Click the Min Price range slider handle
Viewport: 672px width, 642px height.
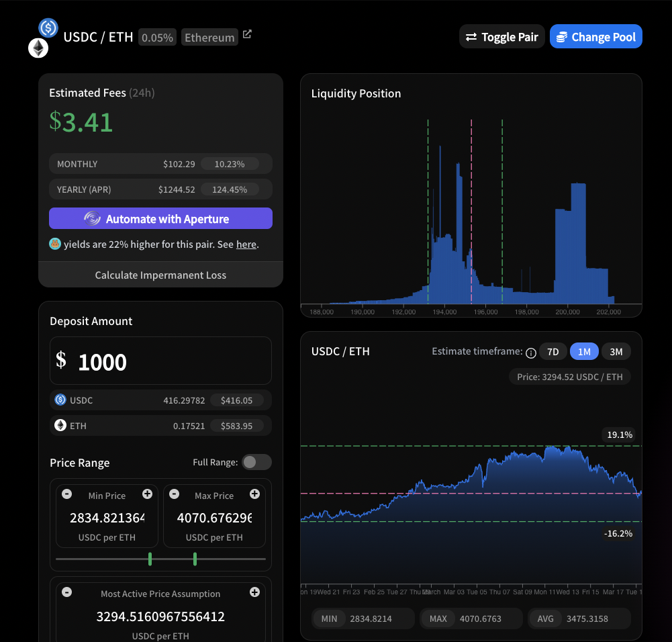149,559
